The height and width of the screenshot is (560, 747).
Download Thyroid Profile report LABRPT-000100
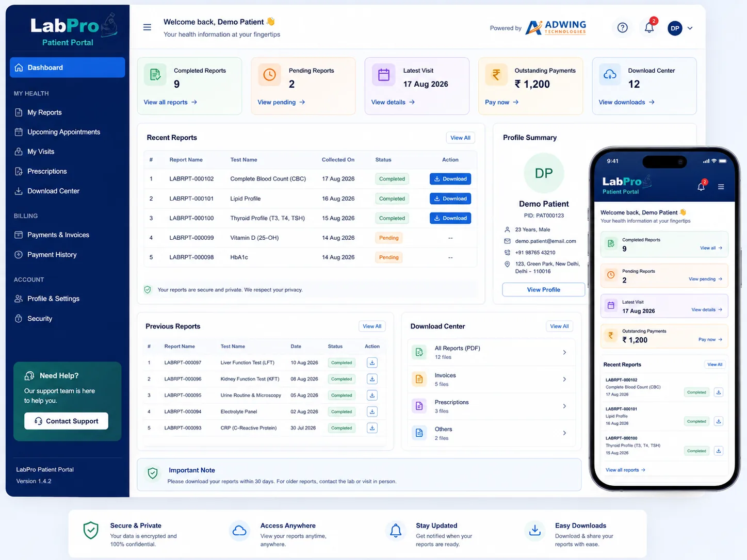click(450, 218)
